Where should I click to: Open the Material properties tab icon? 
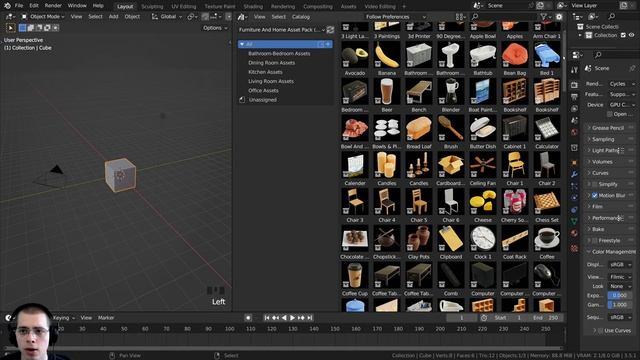click(x=574, y=233)
